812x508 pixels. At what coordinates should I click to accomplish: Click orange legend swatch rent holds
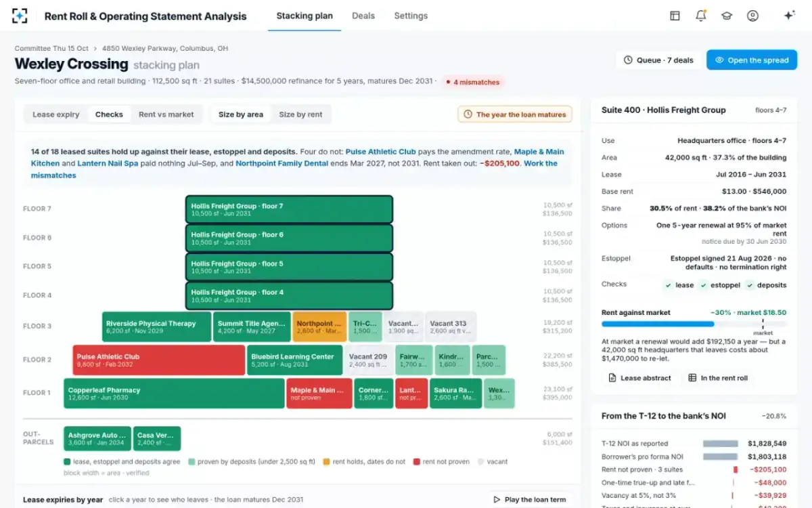point(326,462)
